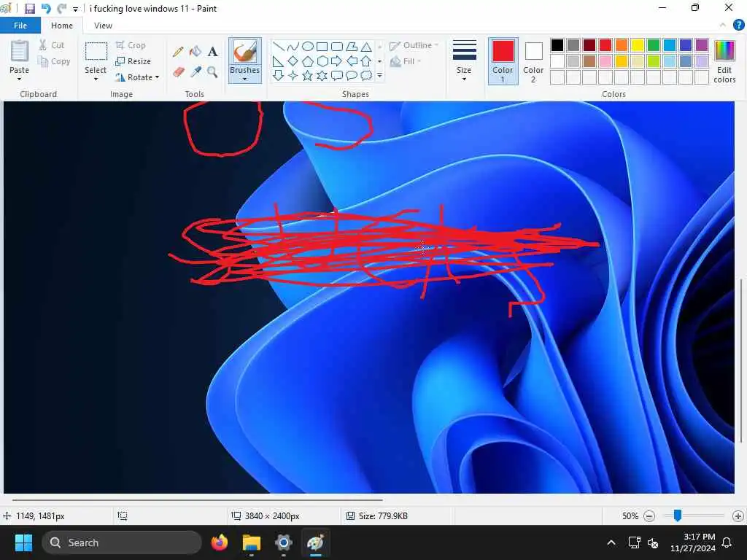Click the Save icon in title bar
747x560 pixels.
tap(29, 9)
